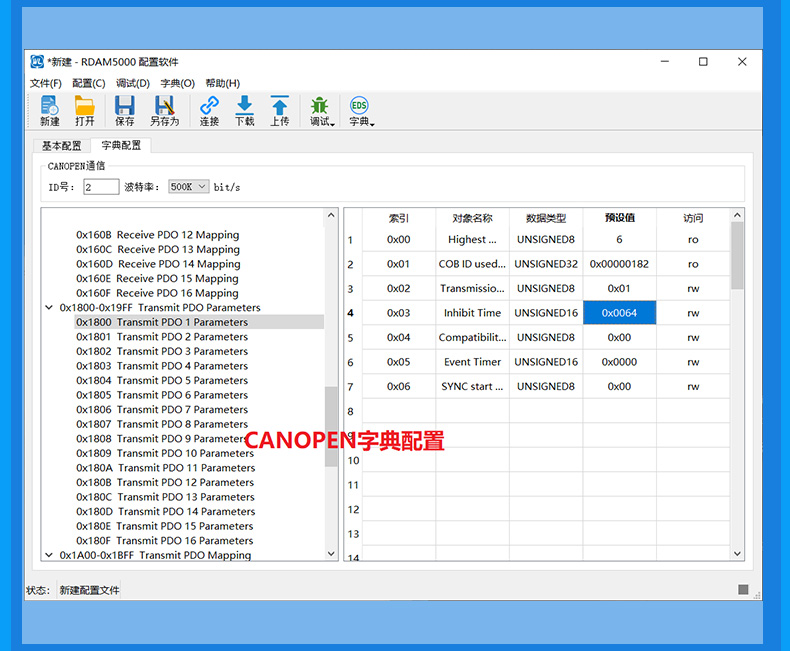Collapse the 0x1A00-0x1BFF Transmit PDO Mapping node
The width and height of the screenshot is (790, 651).
click(49, 555)
